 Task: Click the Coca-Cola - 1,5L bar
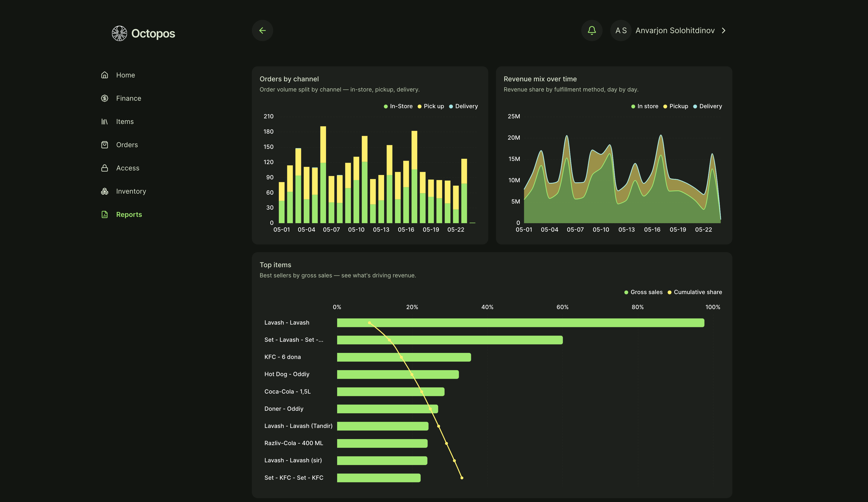pyautogui.click(x=391, y=391)
